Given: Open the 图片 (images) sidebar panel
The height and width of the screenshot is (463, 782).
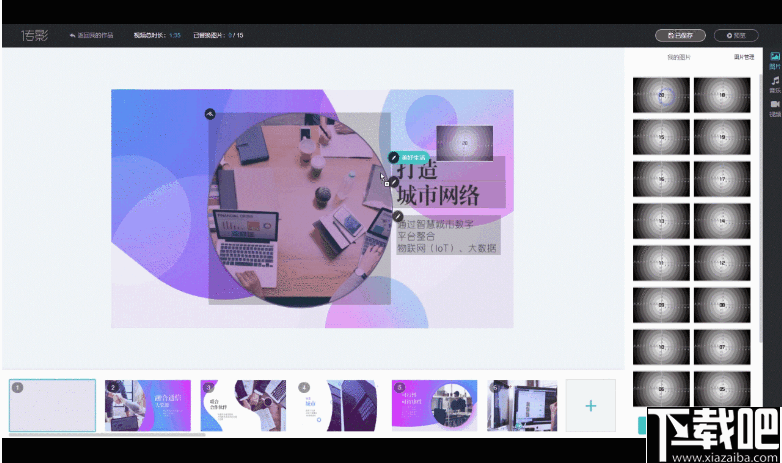Looking at the screenshot, I should pyautogui.click(x=775, y=61).
